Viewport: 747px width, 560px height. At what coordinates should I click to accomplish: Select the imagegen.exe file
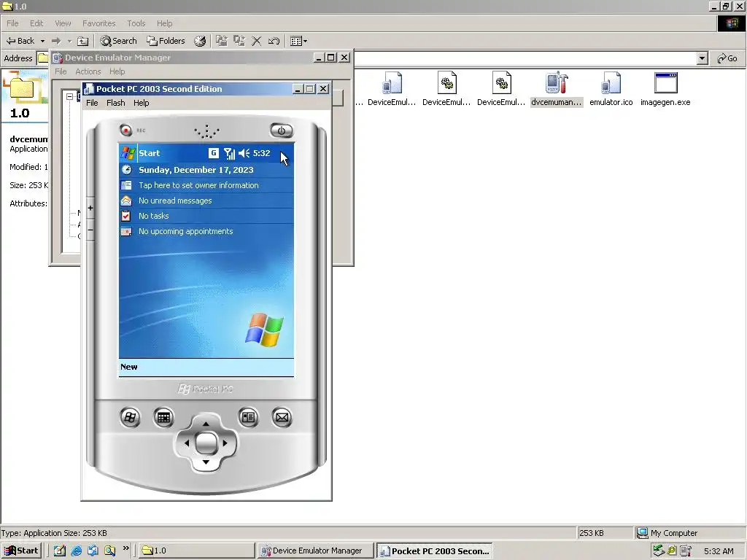coord(665,89)
